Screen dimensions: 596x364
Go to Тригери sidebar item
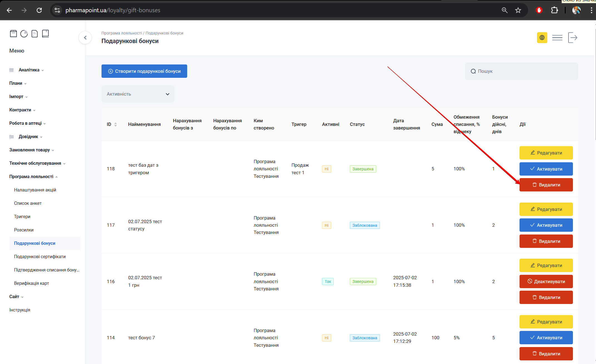[x=22, y=216]
